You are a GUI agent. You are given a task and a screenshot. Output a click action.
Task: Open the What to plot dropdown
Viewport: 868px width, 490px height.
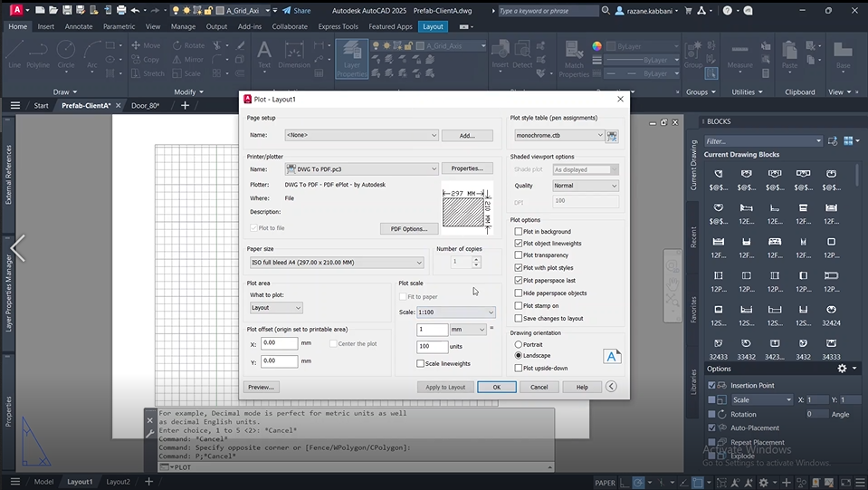(275, 308)
